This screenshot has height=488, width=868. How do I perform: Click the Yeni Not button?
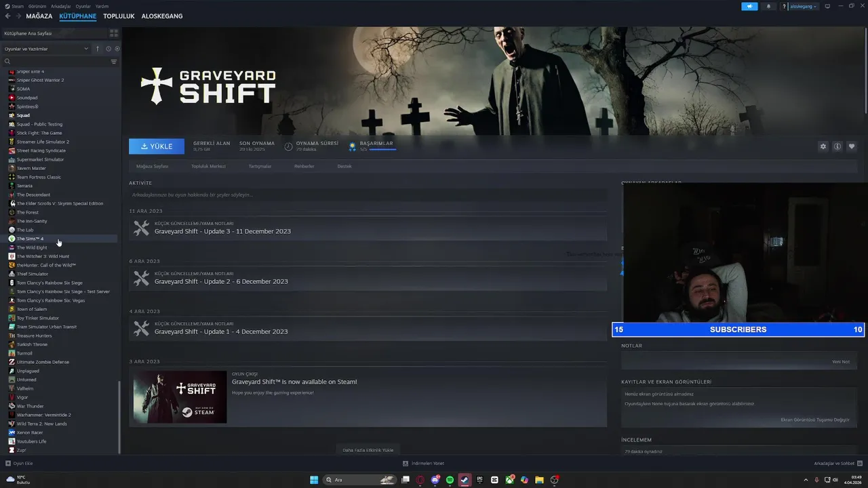point(841,362)
